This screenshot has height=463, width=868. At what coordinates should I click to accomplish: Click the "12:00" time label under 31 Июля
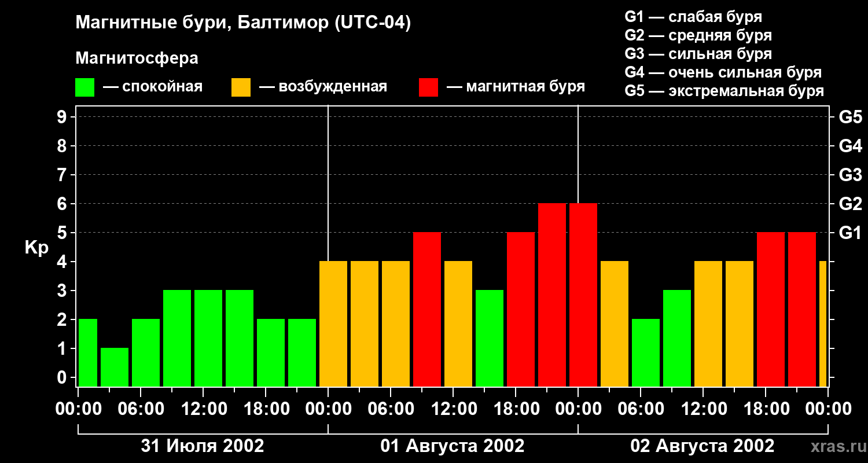tap(203, 409)
